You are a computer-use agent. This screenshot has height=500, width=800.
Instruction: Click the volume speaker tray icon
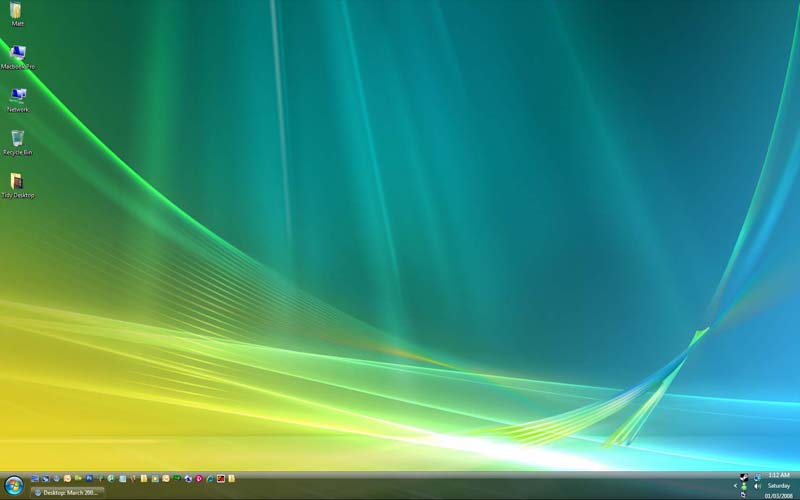[757, 486]
